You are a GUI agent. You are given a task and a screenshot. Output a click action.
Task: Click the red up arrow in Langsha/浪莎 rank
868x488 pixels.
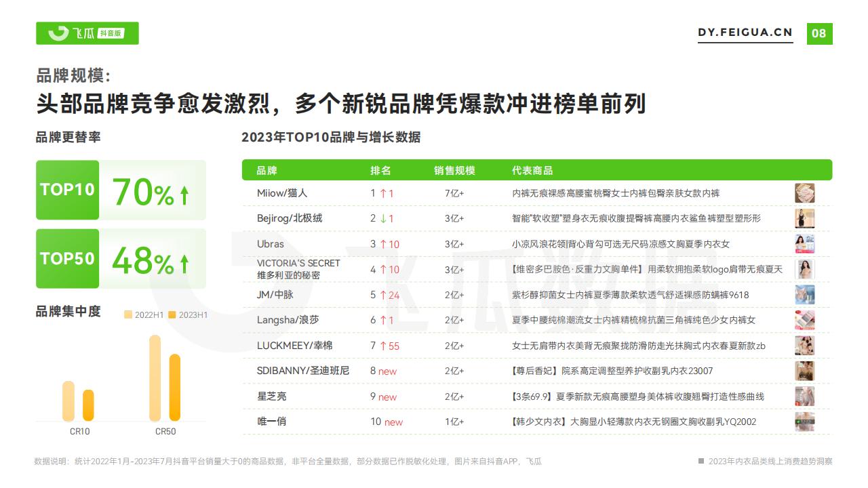pos(382,320)
